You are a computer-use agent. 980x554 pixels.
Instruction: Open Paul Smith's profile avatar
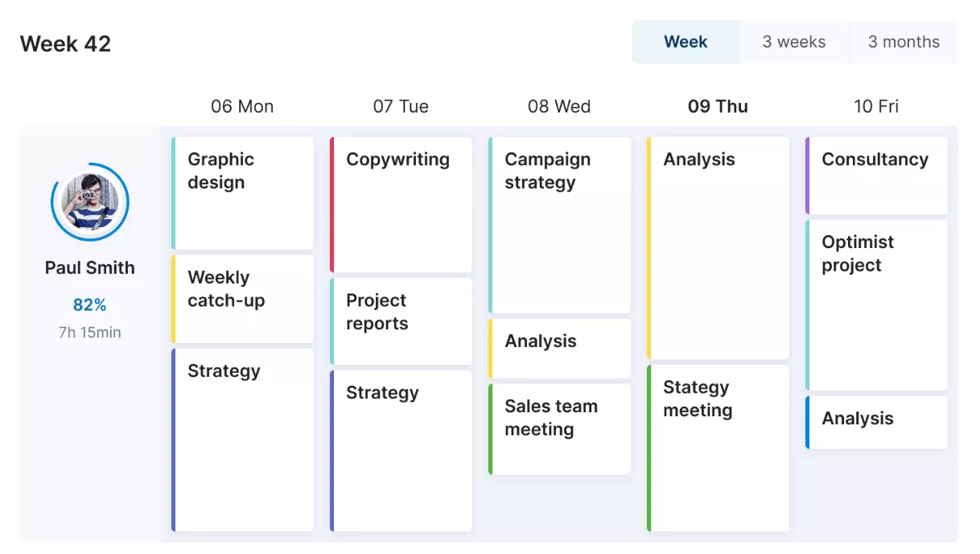point(89,201)
